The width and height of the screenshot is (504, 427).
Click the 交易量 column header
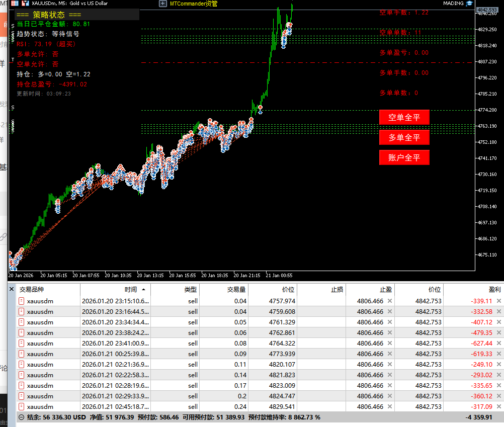point(224,290)
